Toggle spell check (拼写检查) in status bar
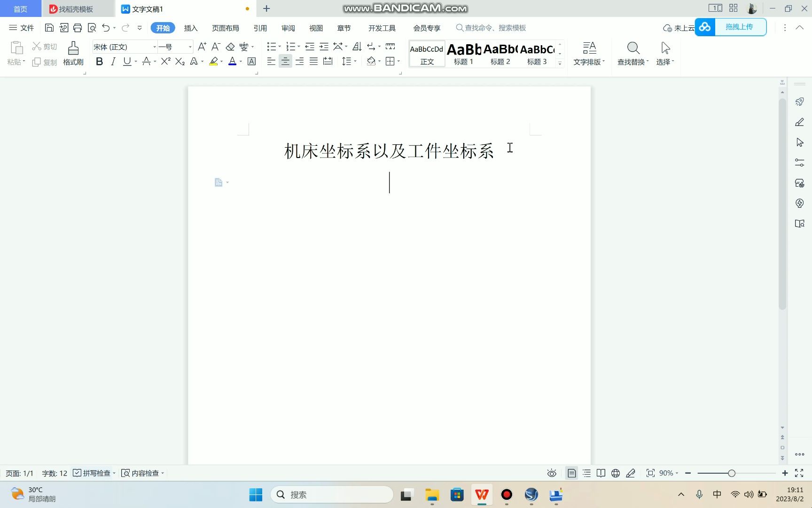812x508 pixels. (x=93, y=473)
